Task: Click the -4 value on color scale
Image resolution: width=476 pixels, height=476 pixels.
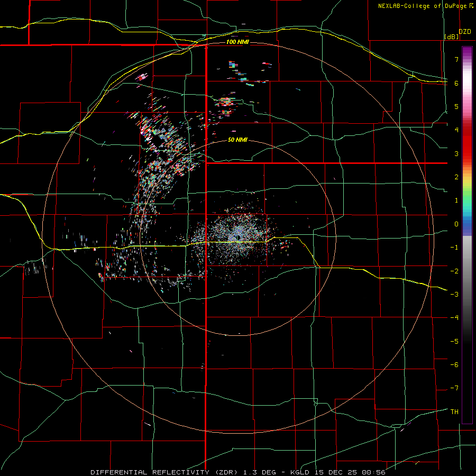Action: 454,318
